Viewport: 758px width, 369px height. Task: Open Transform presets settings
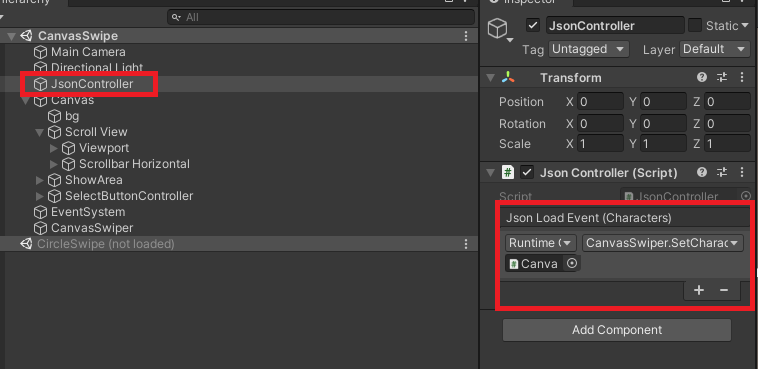(x=722, y=77)
